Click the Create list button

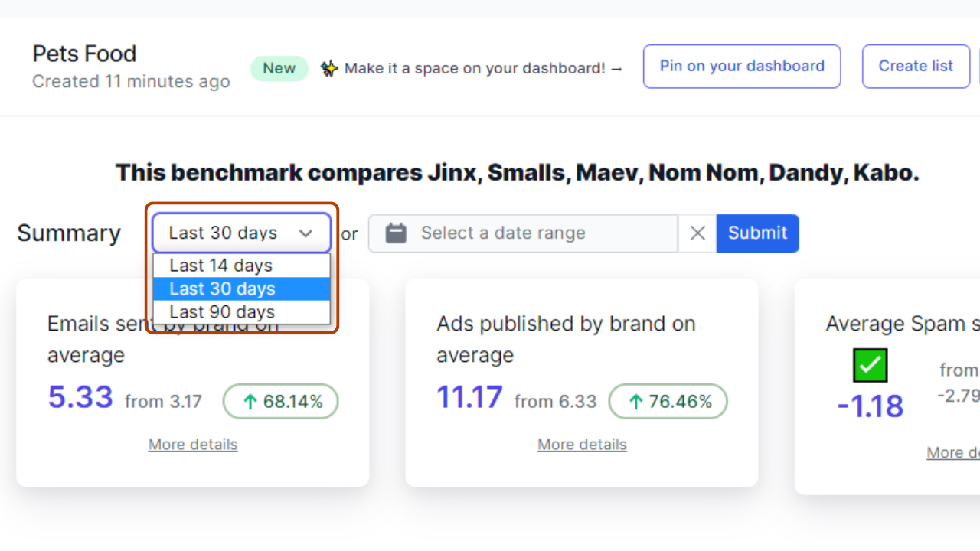[x=916, y=67]
